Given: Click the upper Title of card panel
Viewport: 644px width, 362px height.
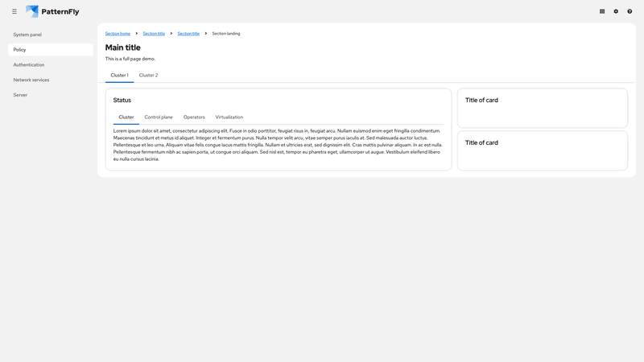Looking at the screenshot, I should tap(542, 108).
